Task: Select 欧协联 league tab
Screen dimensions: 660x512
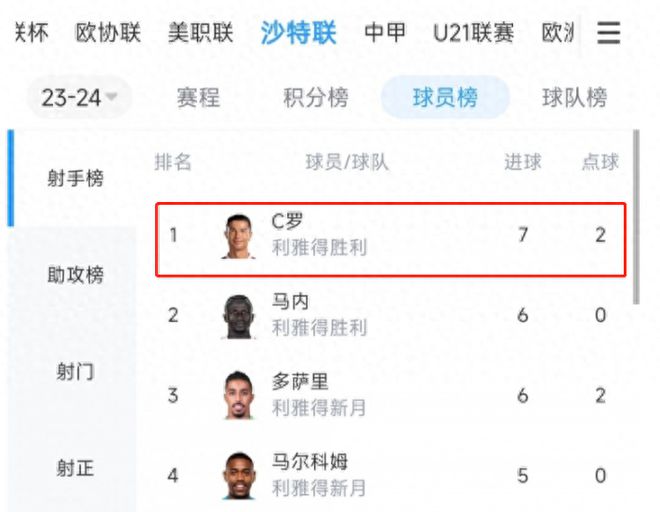Action: (108, 32)
